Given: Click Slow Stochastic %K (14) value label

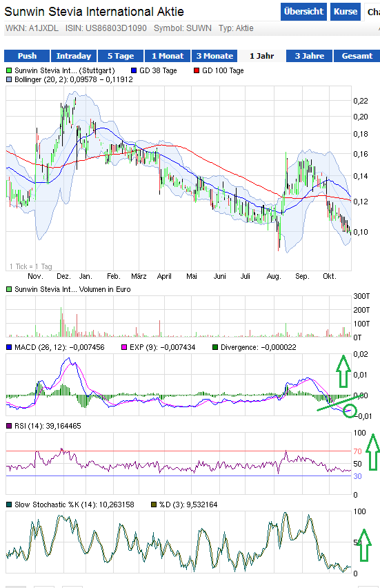Looking at the screenshot, I should tap(74, 504).
